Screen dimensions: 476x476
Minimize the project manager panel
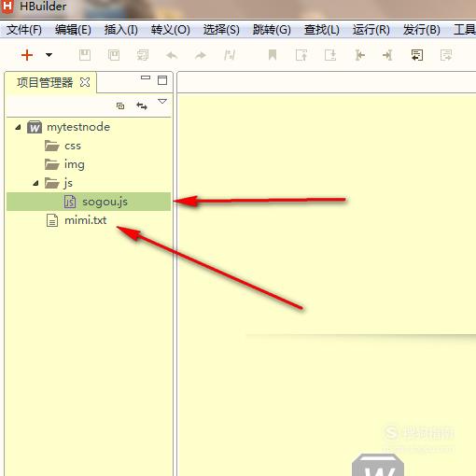tap(146, 77)
